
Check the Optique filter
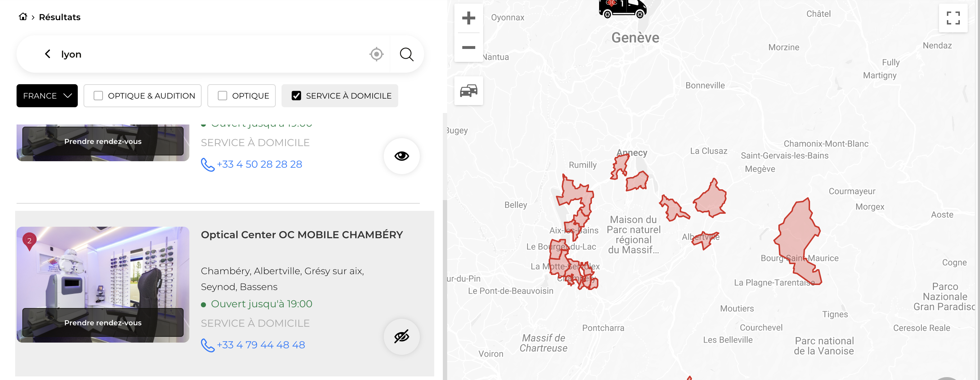(222, 96)
